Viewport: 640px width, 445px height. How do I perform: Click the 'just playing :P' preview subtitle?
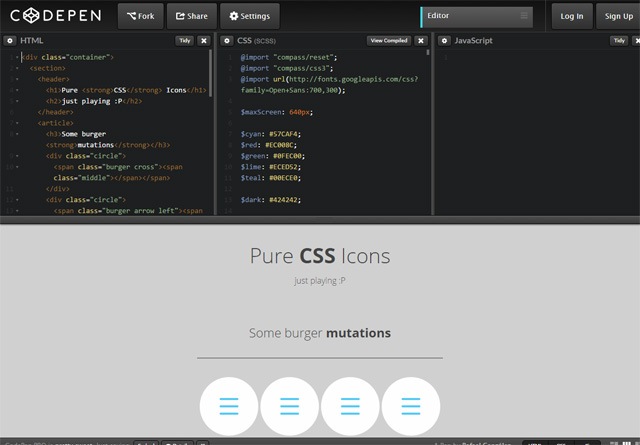[x=320, y=281]
